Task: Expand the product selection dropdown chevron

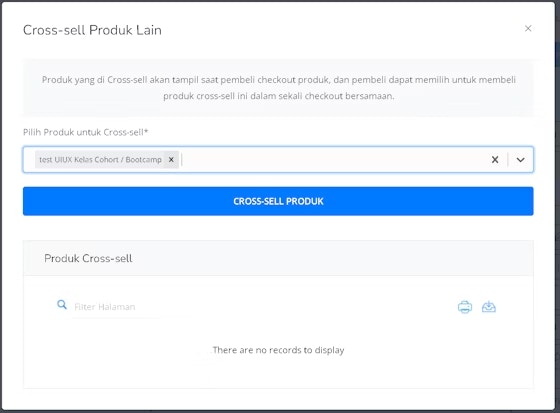Action: click(x=520, y=160)
